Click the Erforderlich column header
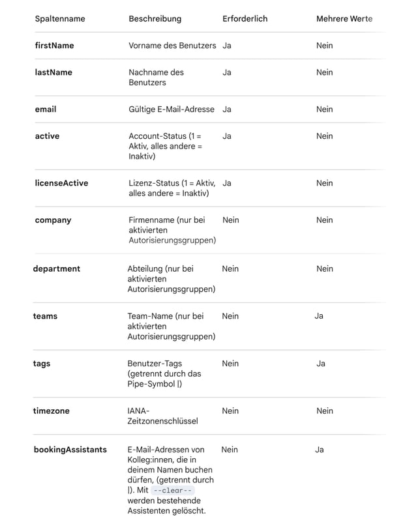The image size is (420, 524). (x=245, y=19)
